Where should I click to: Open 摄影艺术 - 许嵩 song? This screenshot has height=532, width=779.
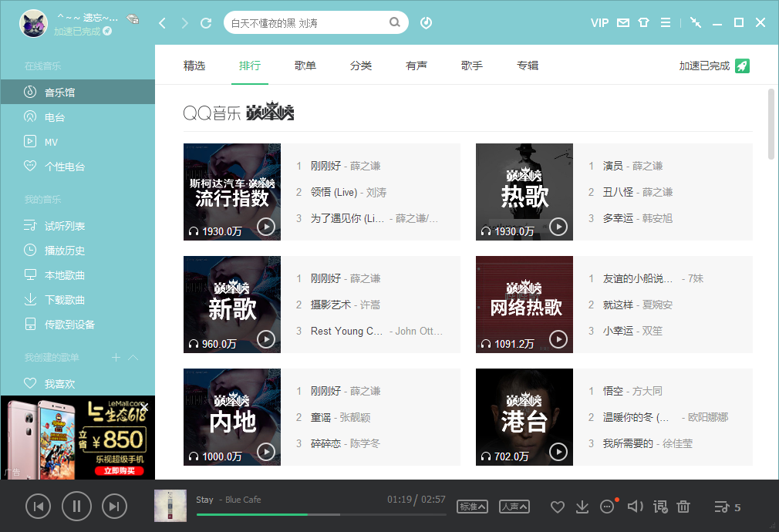346,305
